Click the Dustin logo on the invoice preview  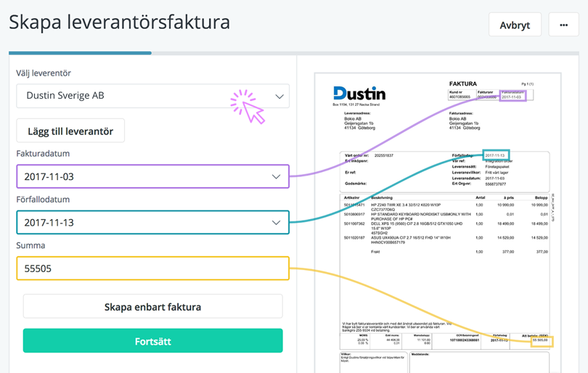(359, 94)
